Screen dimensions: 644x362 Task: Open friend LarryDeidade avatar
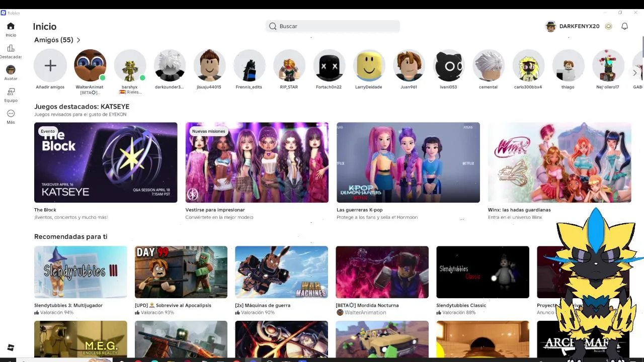click(x=369, y=65)
